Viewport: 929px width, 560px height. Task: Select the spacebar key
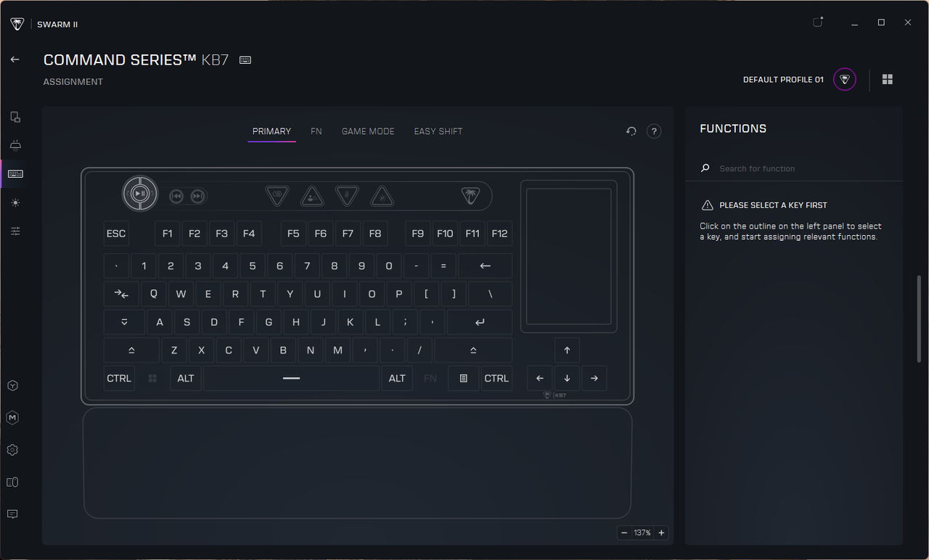coord(291,379)
